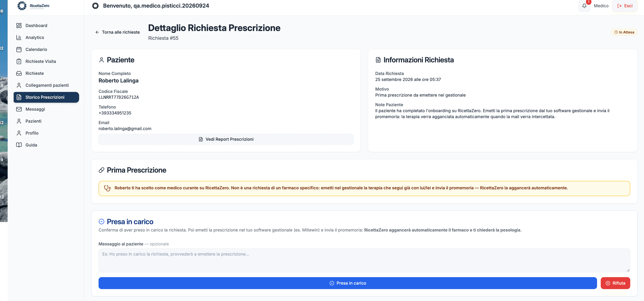
Task: Click phone number +393334951235
Action: [115, 113]
